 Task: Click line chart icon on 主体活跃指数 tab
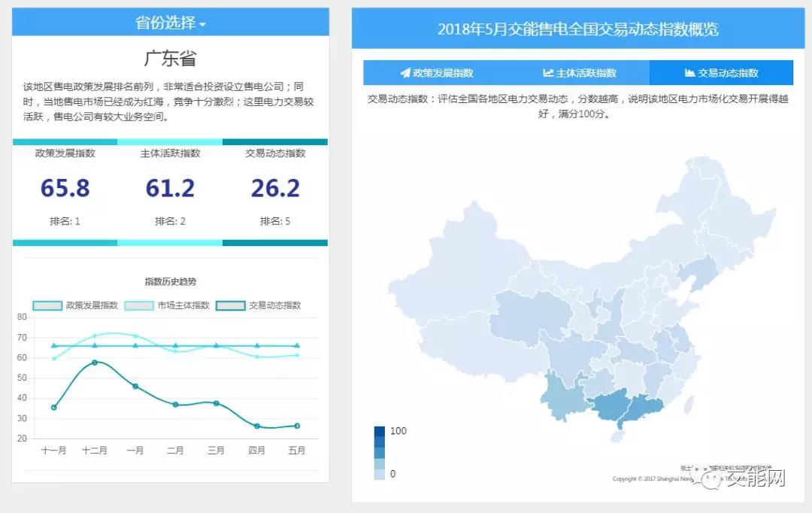click(x=548, y=73)
